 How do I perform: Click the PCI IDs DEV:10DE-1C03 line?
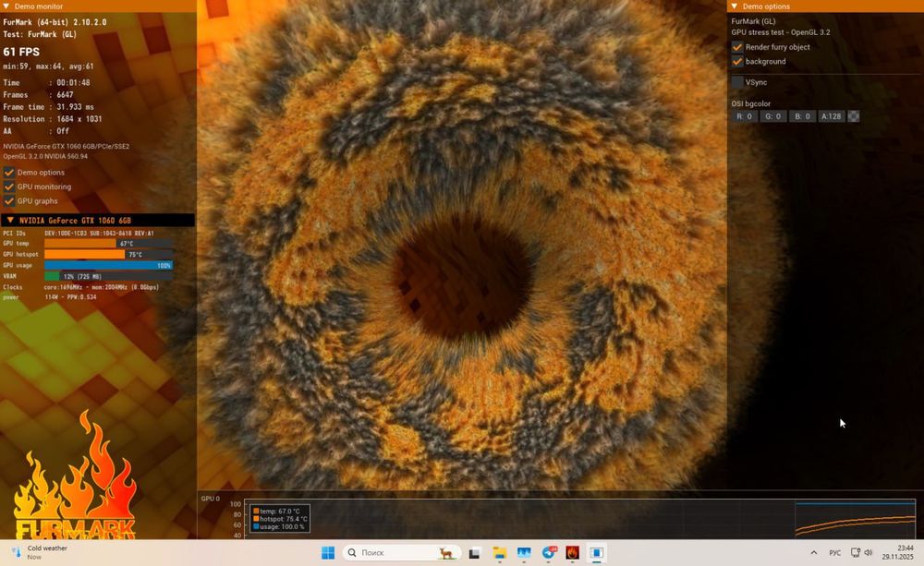point(79,234)
